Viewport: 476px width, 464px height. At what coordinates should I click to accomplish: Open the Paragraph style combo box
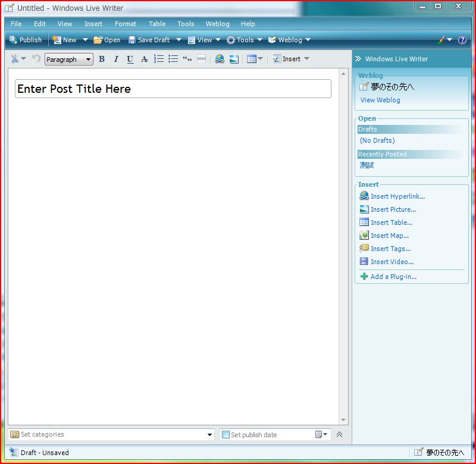[69, 59]
